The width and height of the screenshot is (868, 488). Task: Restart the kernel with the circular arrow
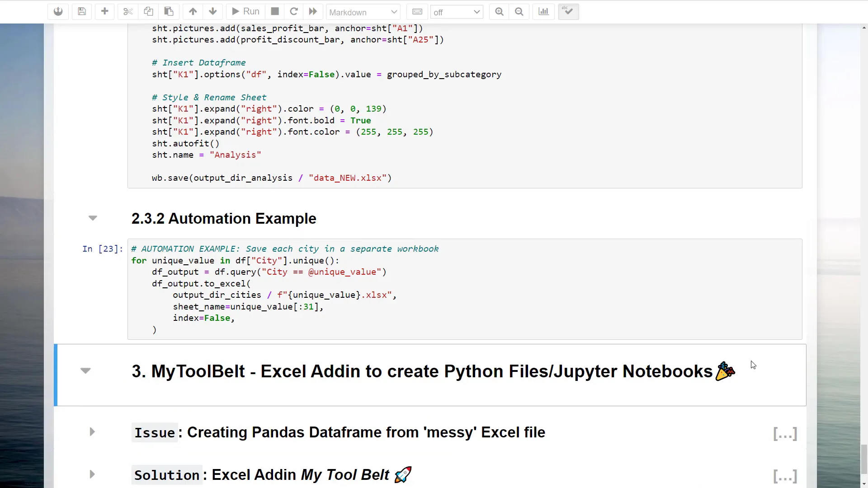pos(294,12)
